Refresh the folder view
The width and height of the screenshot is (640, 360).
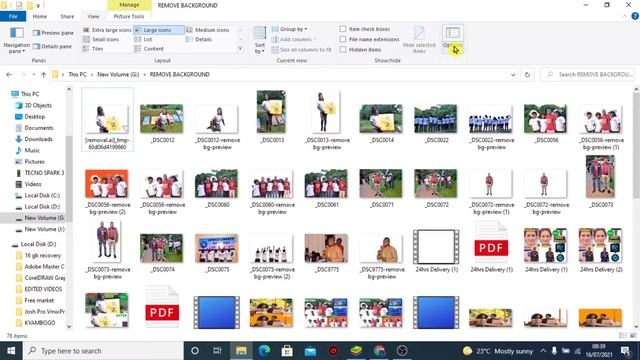click(x=527, y=75)
